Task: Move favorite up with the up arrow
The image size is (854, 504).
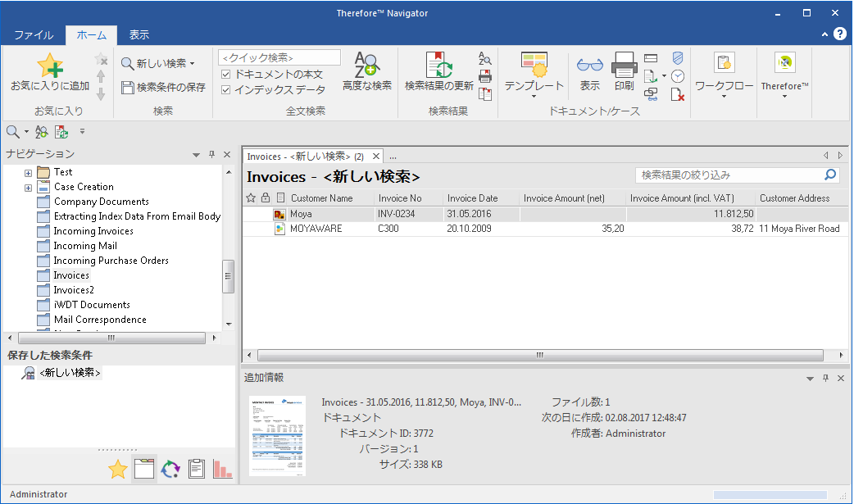Action: click(101, 76)
